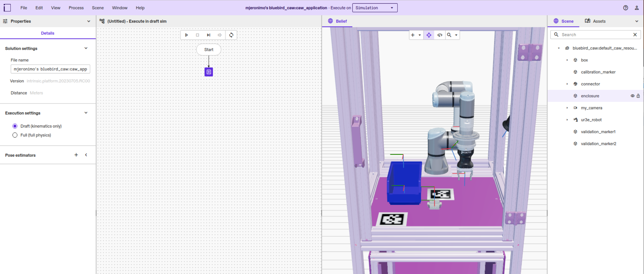This screenshot has width=644, height=274.
Task: Add a pose estimator with plus button
Action: click(76, 155)
